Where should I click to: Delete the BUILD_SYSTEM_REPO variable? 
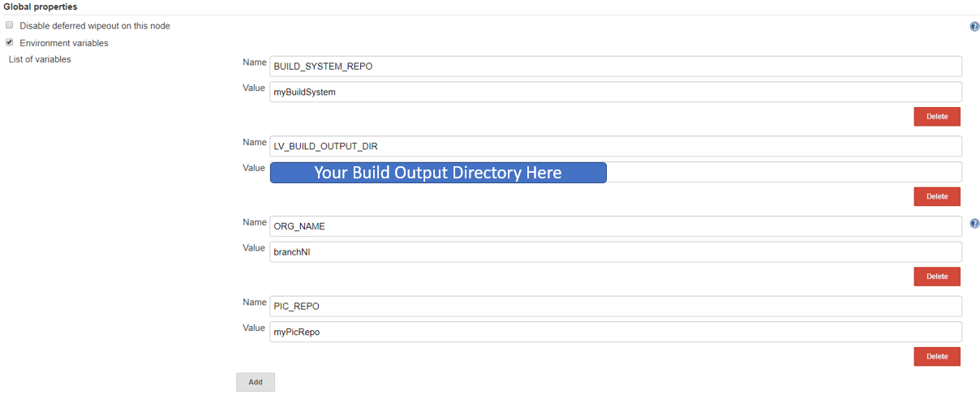point(936,117)
